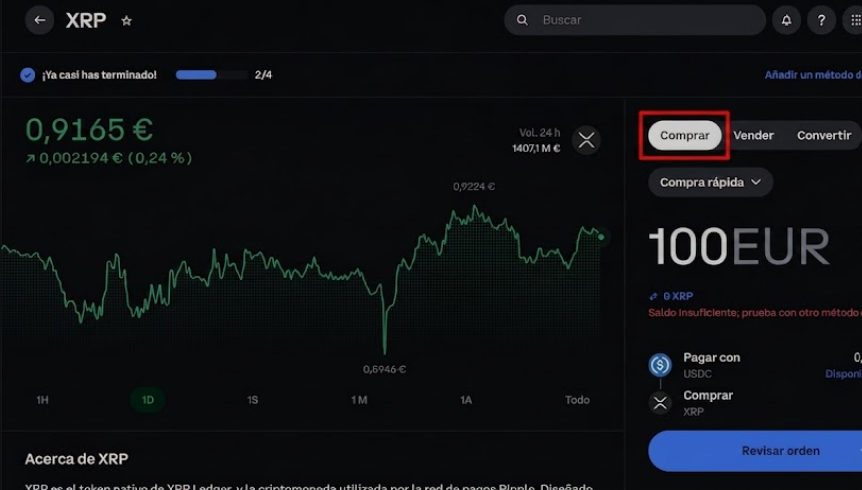
Task: Click the Vol. 24 h value 1407,1 M €
Action: coord(536,148)
